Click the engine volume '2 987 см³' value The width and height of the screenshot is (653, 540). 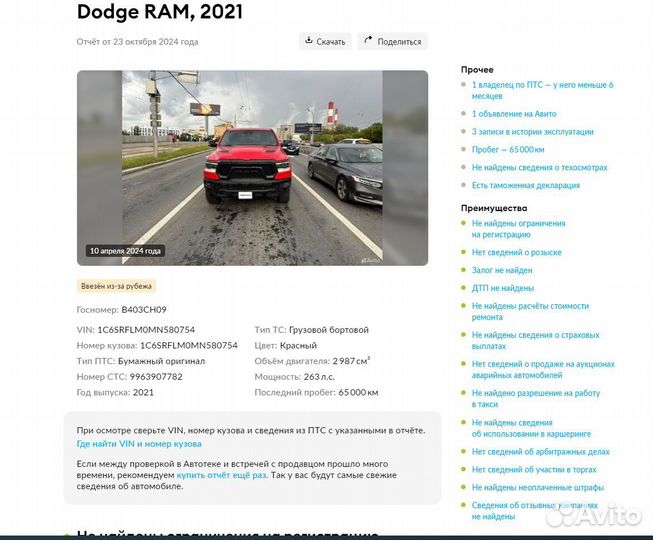point(351,361)
